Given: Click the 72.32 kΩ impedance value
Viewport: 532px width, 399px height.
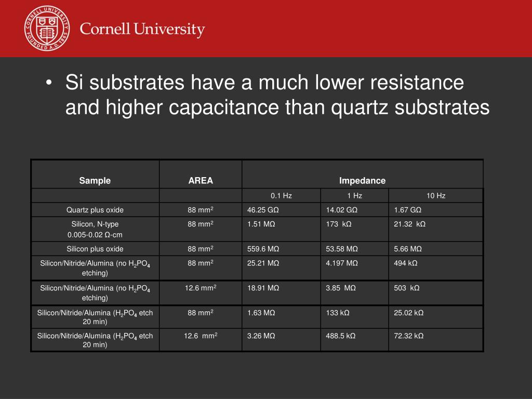Looking at the screenshot, I should (408, 336).
